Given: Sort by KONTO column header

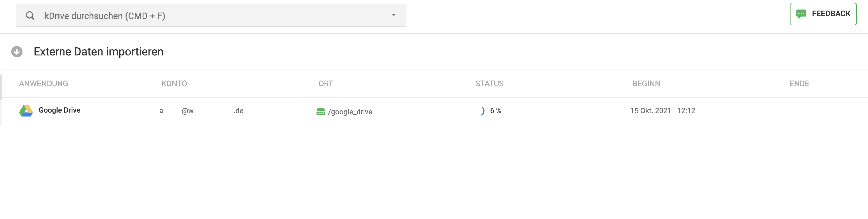Looking at the screenshot, I should [x=174, y=83].
